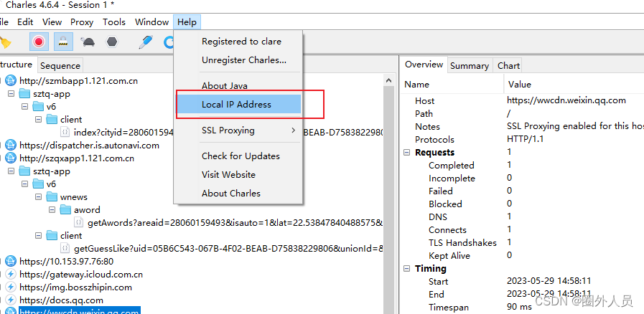644x314 pixels.
Task: Select the getAwords?areaid request row
Action: [235, 222]
